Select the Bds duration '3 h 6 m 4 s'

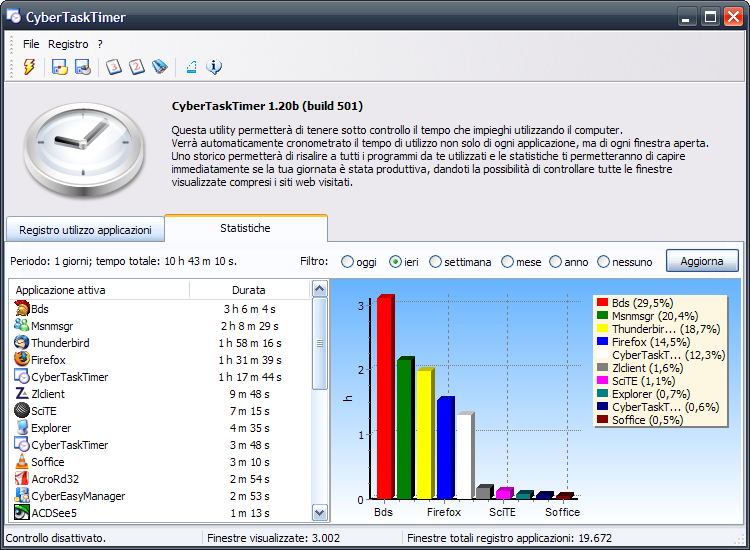[250, 309]
